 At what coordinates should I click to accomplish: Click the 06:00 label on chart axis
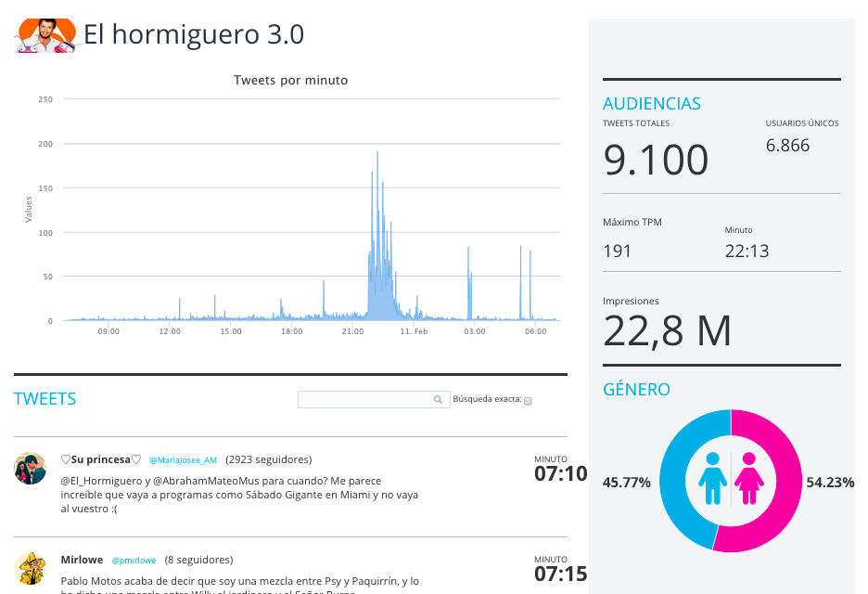click(535, 331)
